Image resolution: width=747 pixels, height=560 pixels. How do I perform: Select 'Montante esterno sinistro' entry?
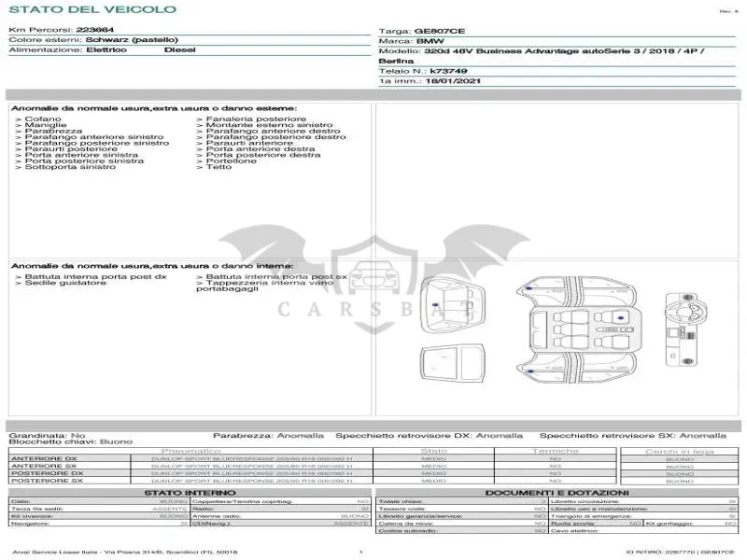tap(269, 125)
